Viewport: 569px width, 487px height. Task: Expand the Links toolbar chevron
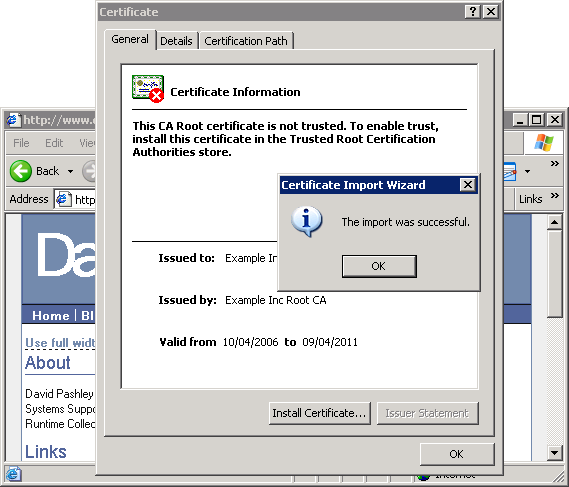pos(554,196)
